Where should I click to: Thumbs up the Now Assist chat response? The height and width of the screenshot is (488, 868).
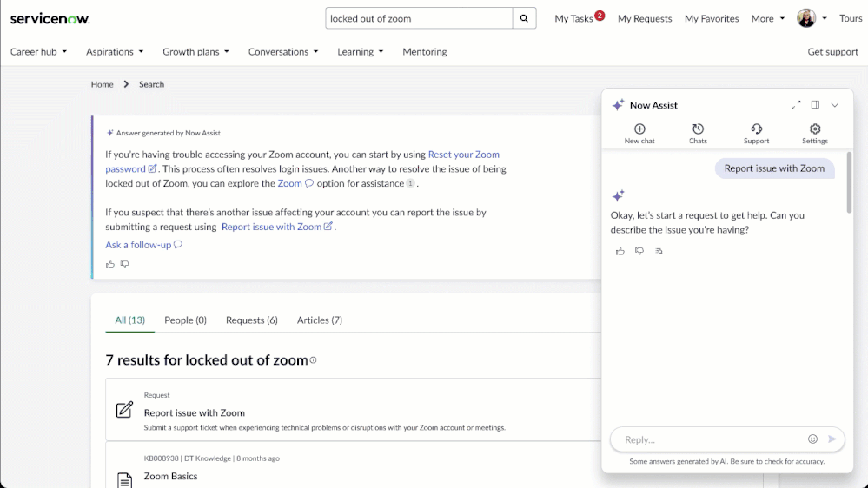point(620,251)
